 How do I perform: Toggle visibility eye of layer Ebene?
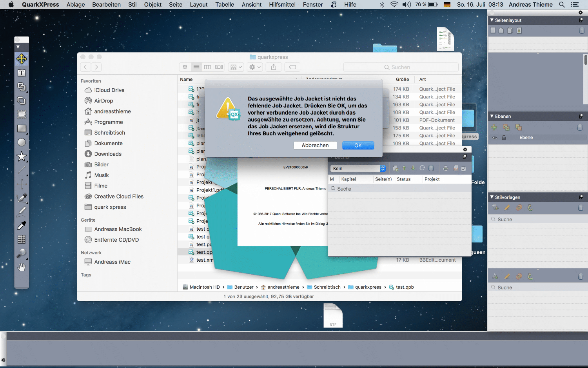(495, 138)
